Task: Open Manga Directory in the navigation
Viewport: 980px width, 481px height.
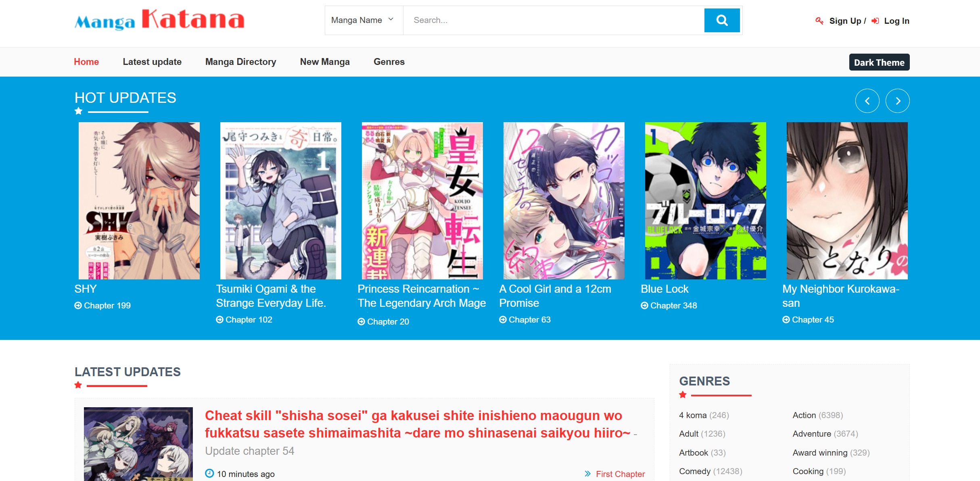Action: tap(241, 62)
